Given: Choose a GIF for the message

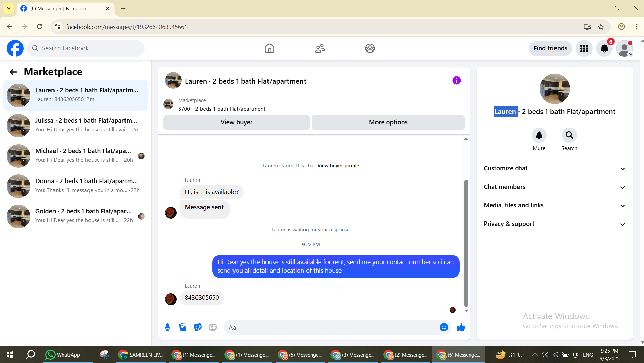Looking at the screenshot, I should 213,327.
